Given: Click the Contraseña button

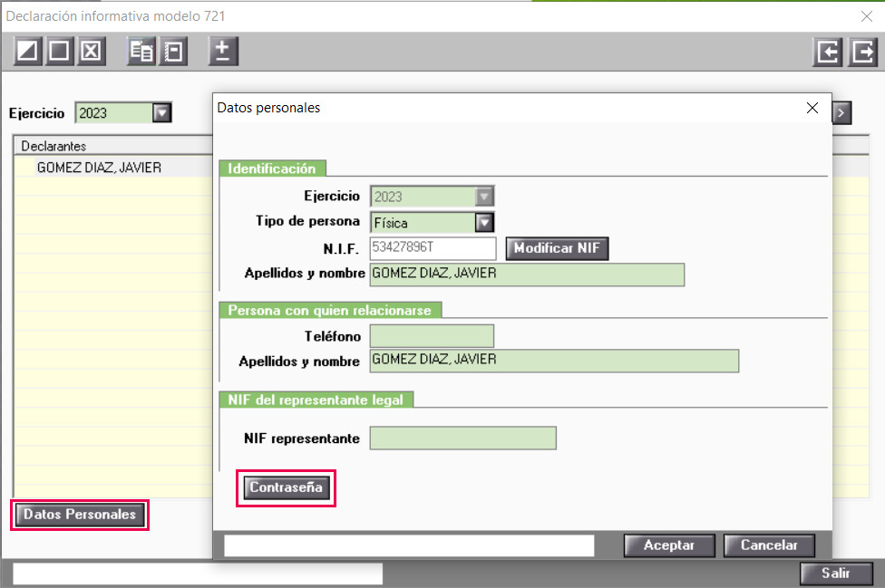Looking at the screenshot, I should [287, 487].
